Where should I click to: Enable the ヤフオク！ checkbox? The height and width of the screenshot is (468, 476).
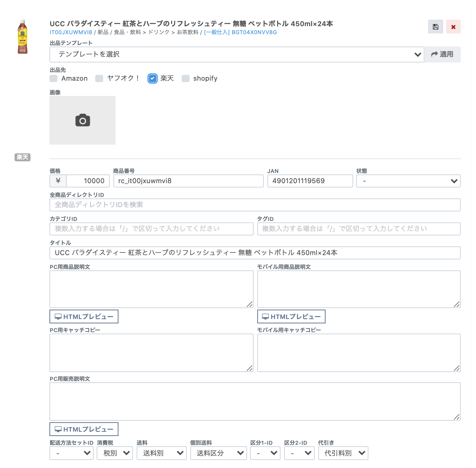99,78
